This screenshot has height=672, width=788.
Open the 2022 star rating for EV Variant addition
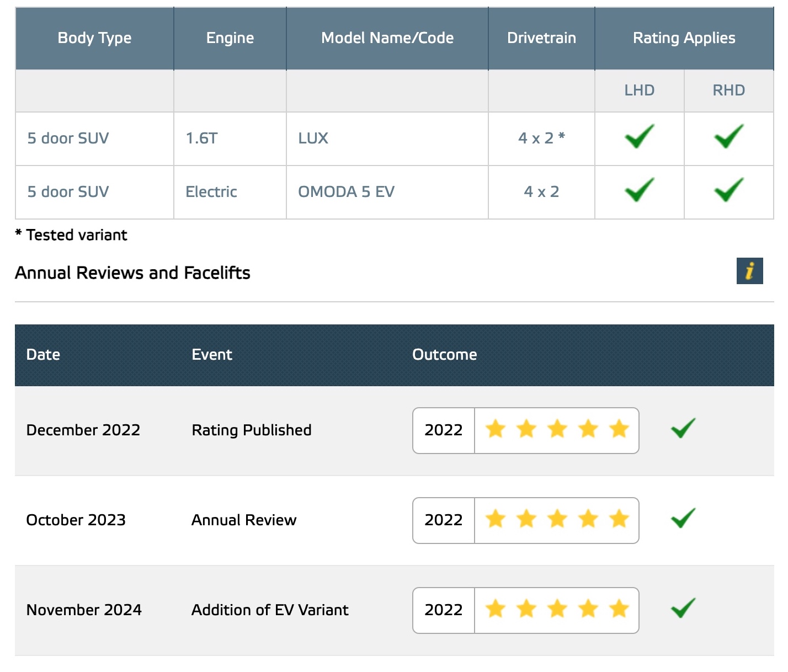click(526, 610)
